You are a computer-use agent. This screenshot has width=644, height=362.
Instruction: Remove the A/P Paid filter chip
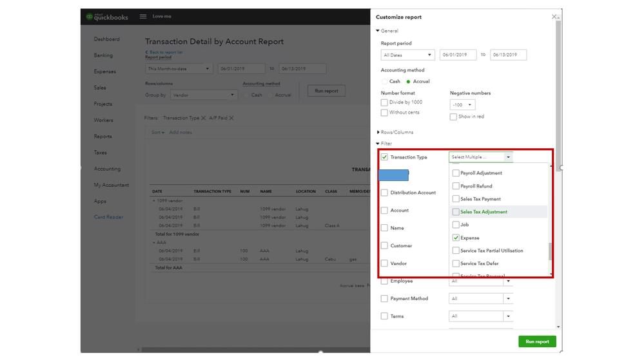[x=231, y=119]
